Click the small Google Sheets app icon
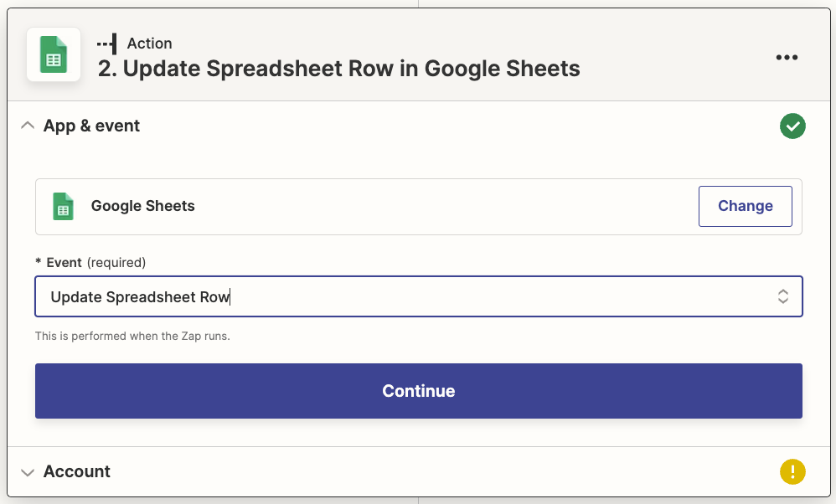This screenshot has width=836, height=504. click(x=64, y=206)
